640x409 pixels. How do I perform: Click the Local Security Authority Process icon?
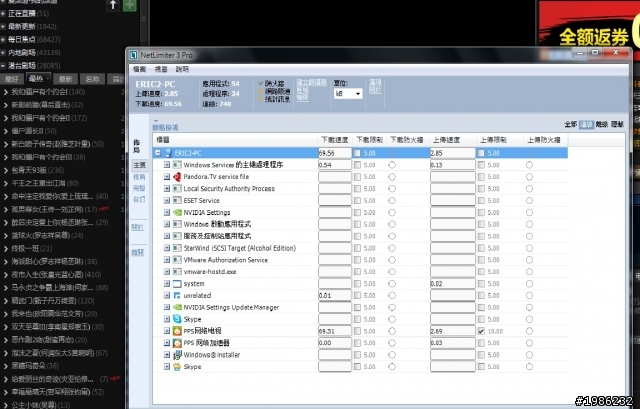tap(177, 189)
